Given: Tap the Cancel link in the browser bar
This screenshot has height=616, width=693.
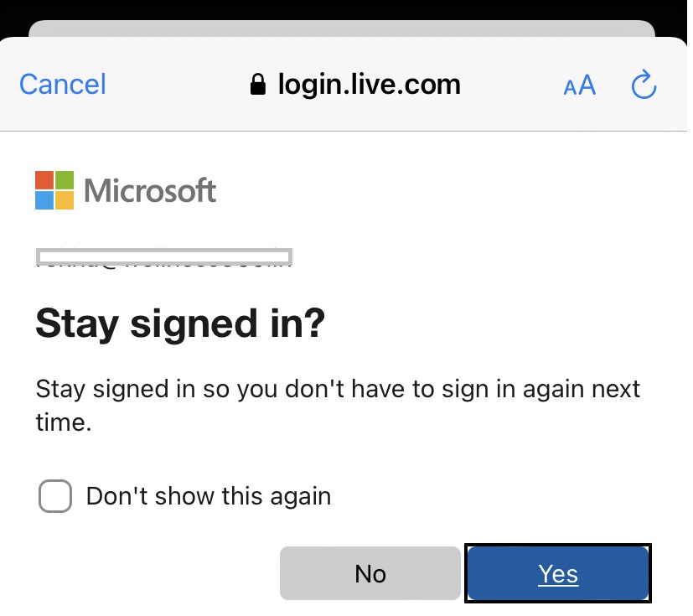Looking at the screenshot, I should [62, 85].
